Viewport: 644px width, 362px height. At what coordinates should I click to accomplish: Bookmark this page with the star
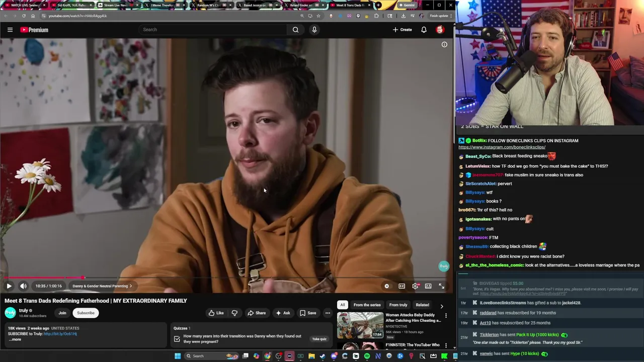pyautogui.click(x=318, y=16)
